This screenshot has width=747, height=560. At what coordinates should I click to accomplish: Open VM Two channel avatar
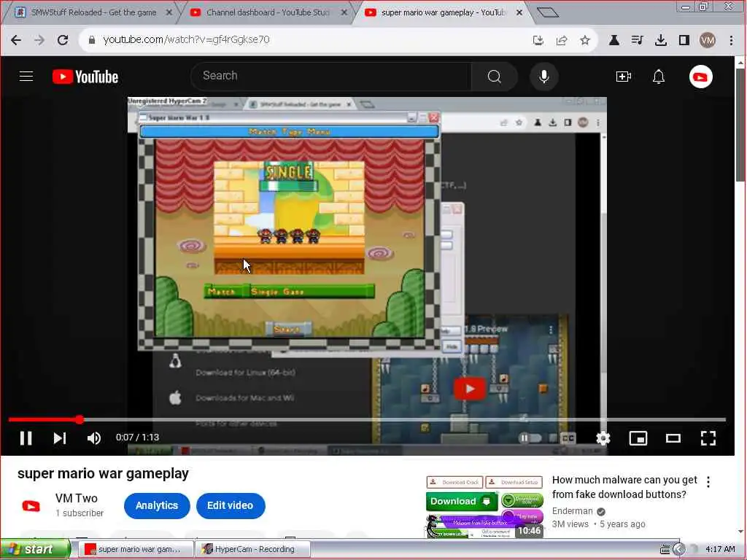[31, 506]
